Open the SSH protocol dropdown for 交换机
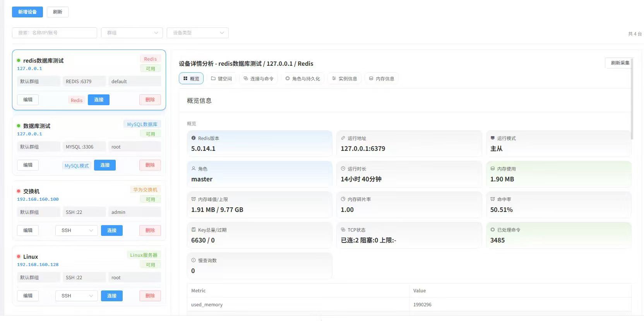The image size is (644, 321). click(77, 231)
